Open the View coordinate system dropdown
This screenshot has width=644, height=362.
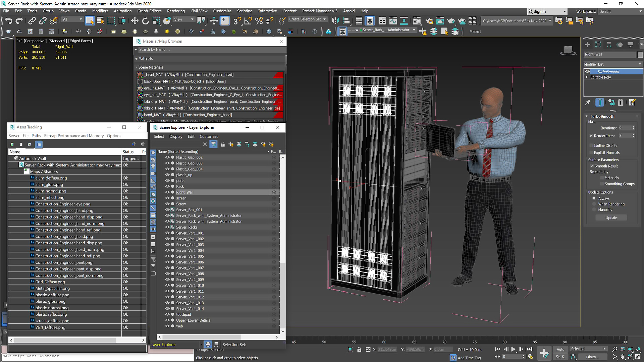click(184, 19)
